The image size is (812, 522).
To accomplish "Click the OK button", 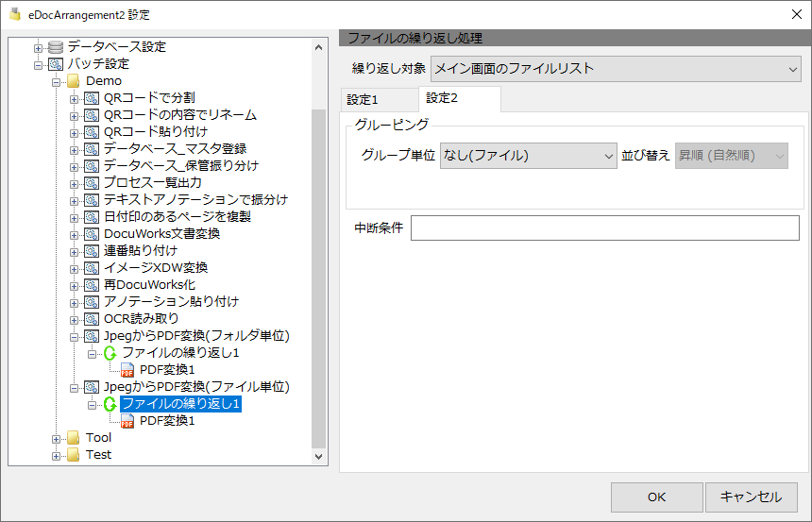I will point(656,497).
